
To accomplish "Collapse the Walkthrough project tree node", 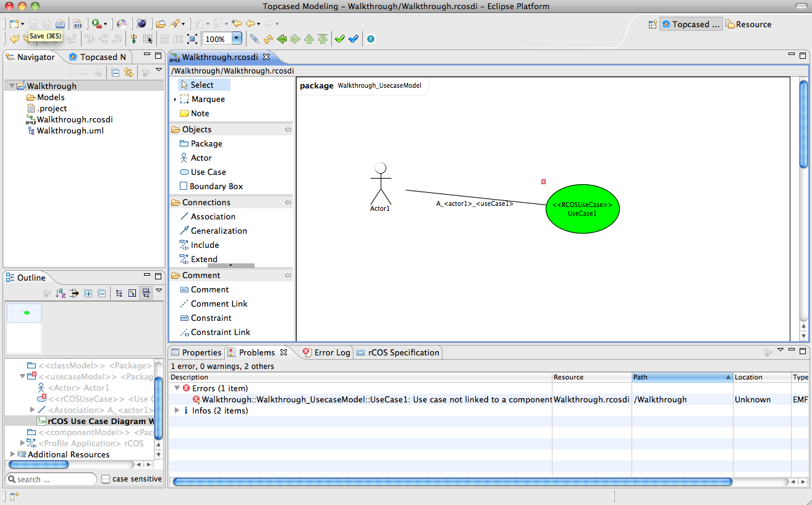I will point(12,86).
